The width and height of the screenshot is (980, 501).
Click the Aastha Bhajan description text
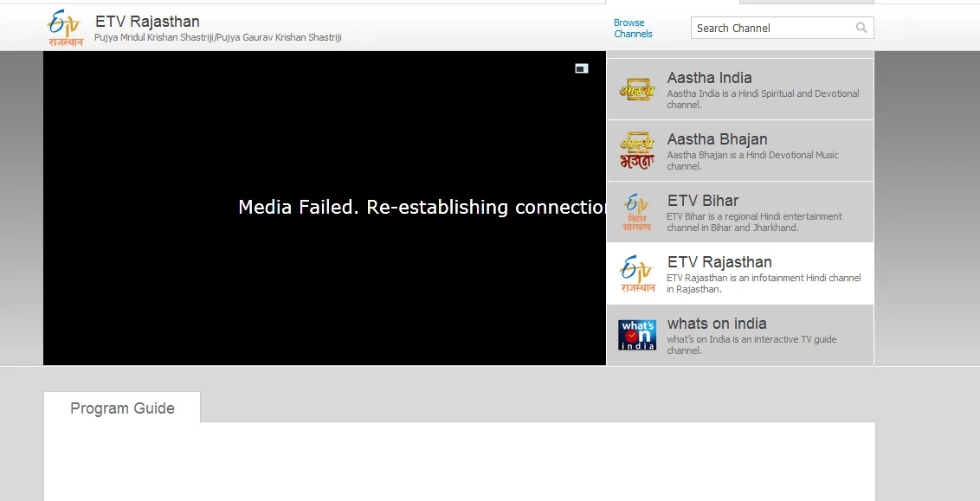752,161
